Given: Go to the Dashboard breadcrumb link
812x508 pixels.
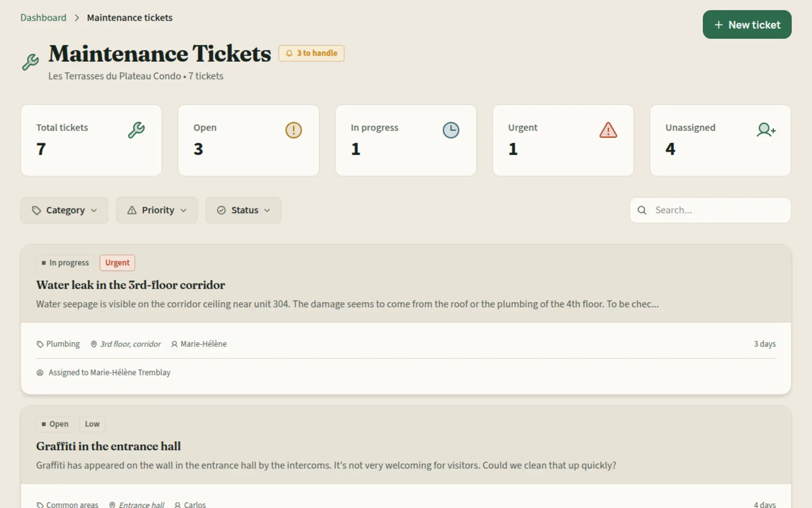Looking at the screenshot, I should click(44, 18).
